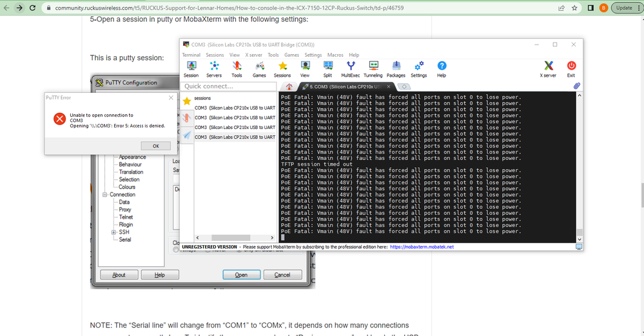Toggle the browser side panel icon
Screen dimensions: 644x336
point(590,8)
